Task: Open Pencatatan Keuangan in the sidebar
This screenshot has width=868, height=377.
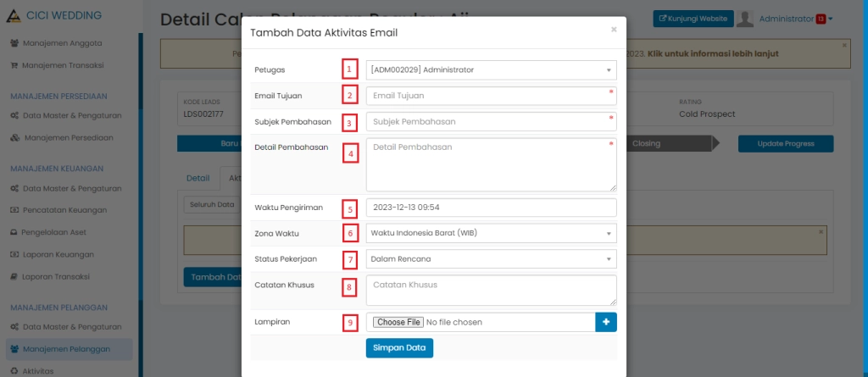Action: click(63, 209)
